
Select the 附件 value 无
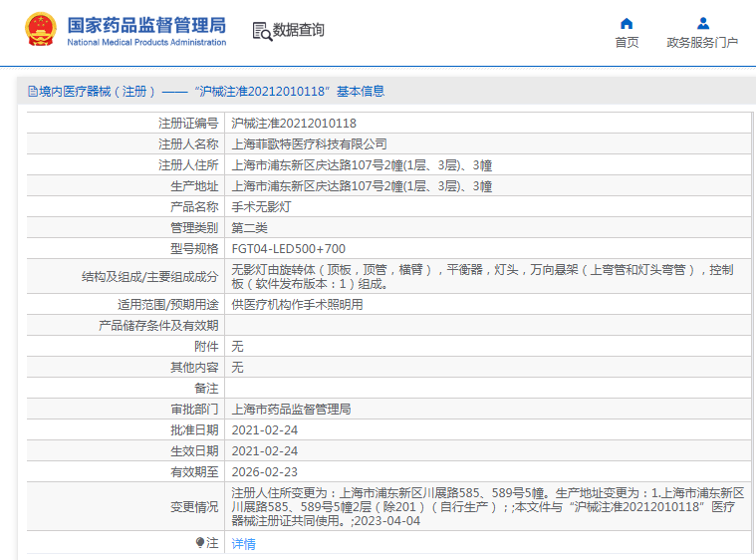pyautogui.click(x=237, y=347)
